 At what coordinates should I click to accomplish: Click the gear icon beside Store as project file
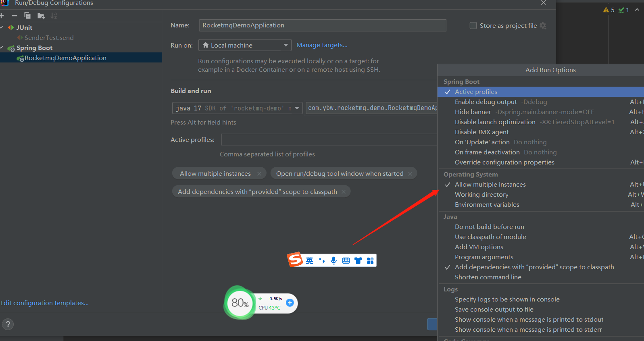click(543, 25)
